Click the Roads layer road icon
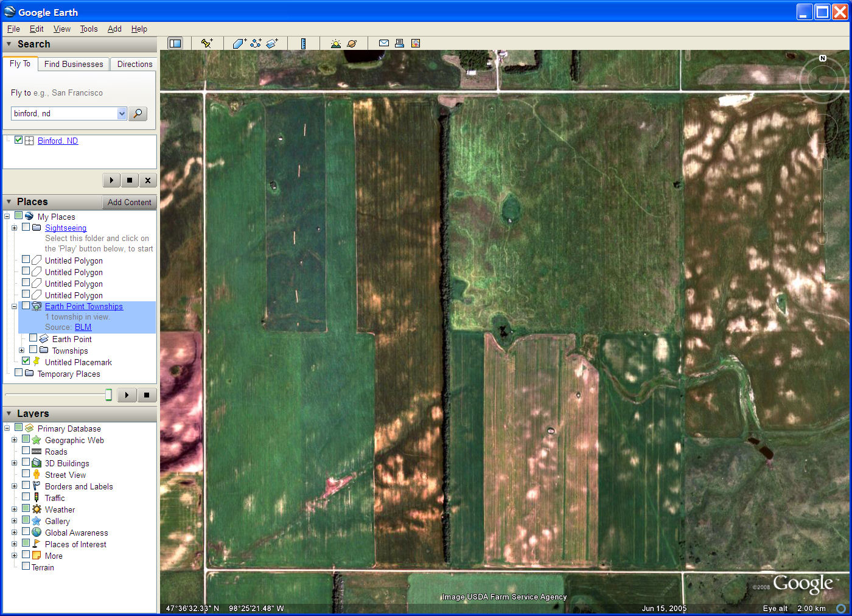852x616 pixels. point(37,452)
